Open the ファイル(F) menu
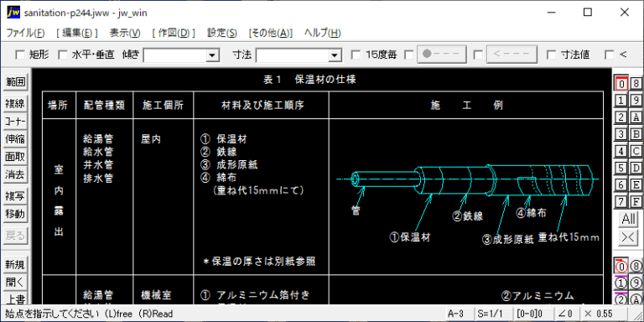 (x=25, y=34)
